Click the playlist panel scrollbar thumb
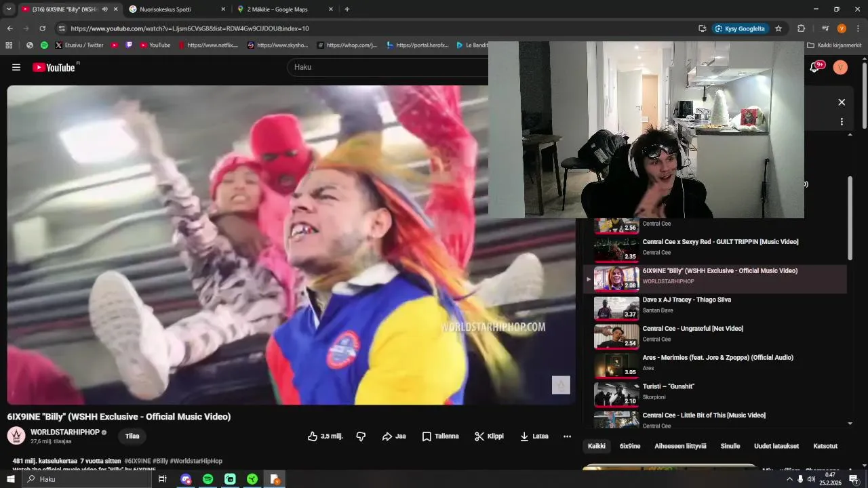This screenshot has width=868, height=488. 850,218
